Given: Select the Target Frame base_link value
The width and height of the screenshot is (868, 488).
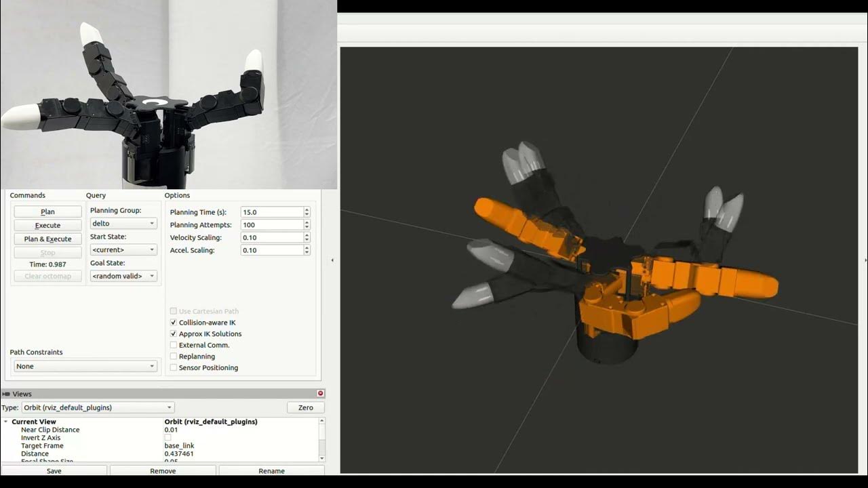Looking at the screenshot, I should [179, 446].
